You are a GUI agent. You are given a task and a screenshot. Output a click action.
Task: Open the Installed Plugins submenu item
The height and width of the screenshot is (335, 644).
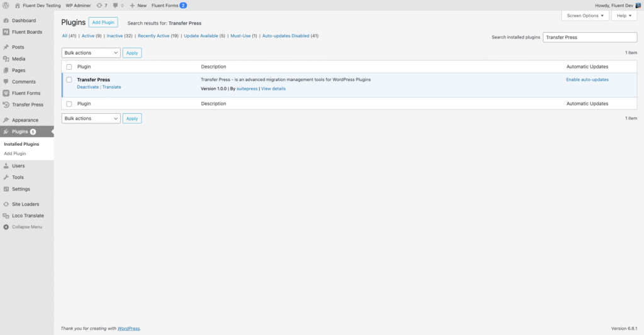[x=21, y=144]
